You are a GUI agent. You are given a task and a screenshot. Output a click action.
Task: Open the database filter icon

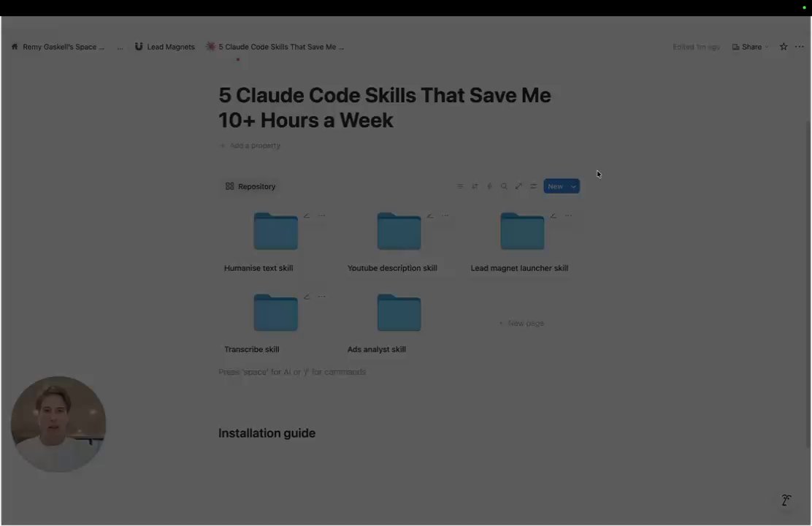point(460,186)
